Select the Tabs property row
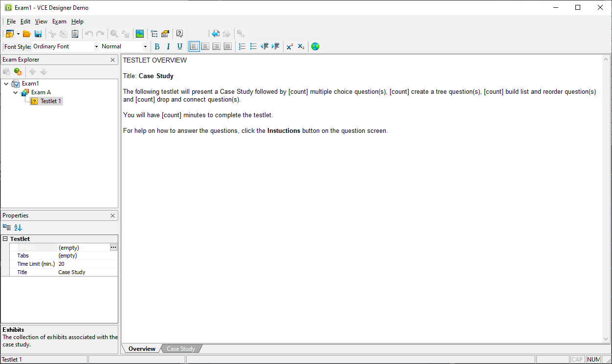This screenshot has height=364, width=612. (64, 256)
